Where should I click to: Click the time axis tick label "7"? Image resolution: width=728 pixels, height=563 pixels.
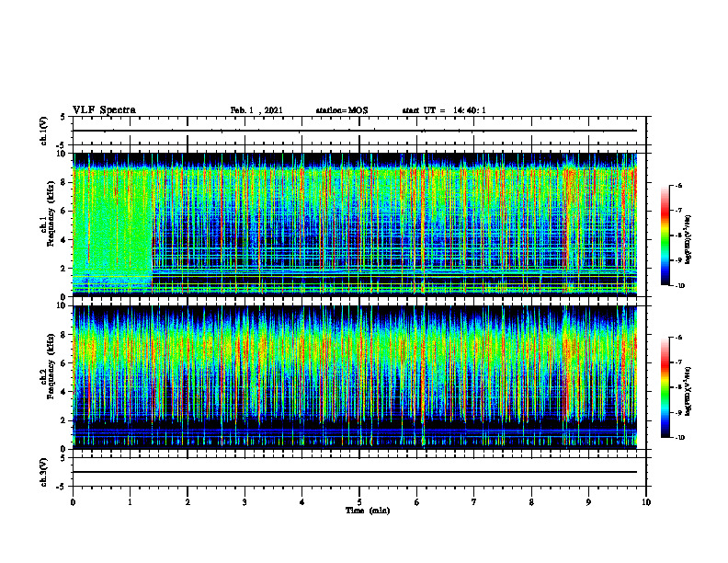coord(474,502)
